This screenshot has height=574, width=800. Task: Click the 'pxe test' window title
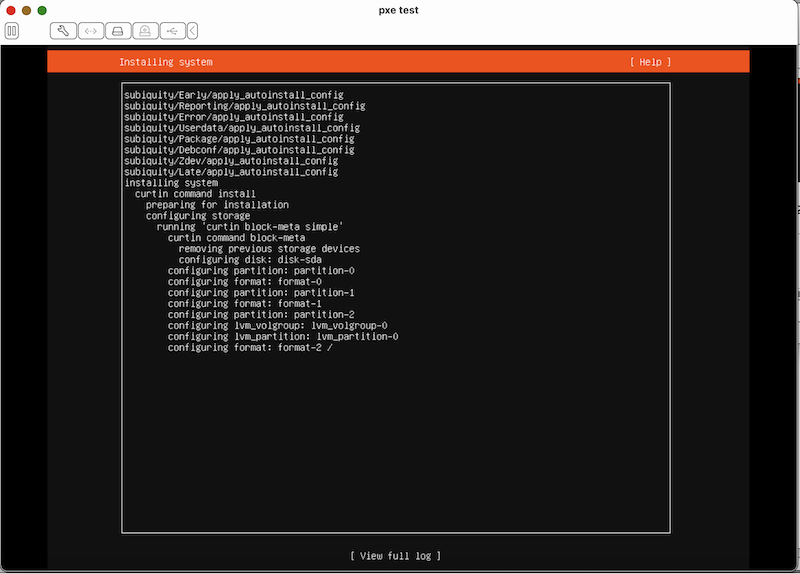[398, 10]
